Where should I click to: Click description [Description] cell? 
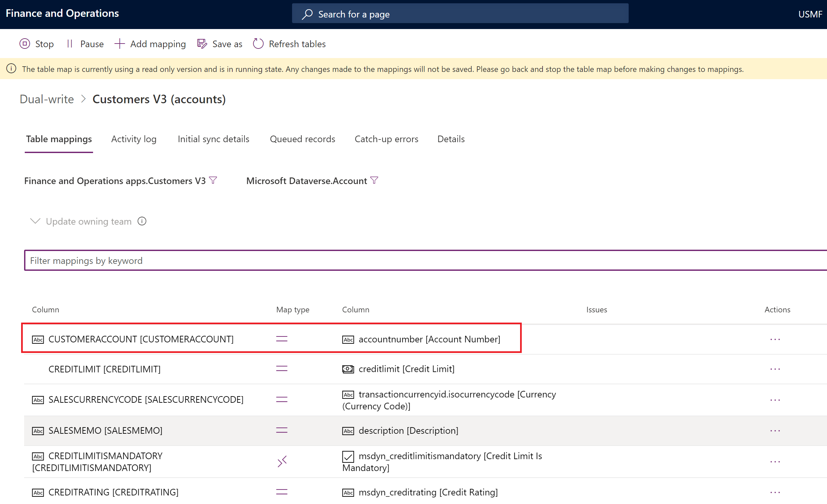coord(409,430)
